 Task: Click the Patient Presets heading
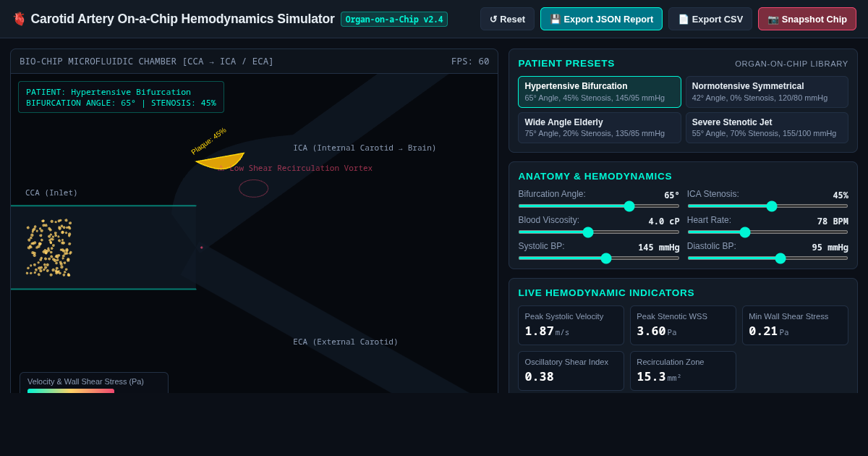pyautogui.click(x=566, y=64)
